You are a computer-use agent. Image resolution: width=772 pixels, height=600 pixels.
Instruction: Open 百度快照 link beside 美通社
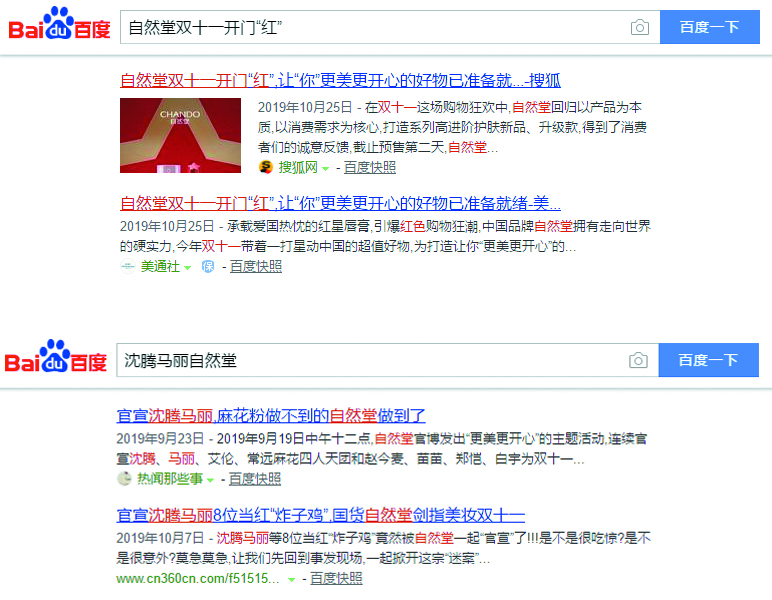click(x=256, y=266)
